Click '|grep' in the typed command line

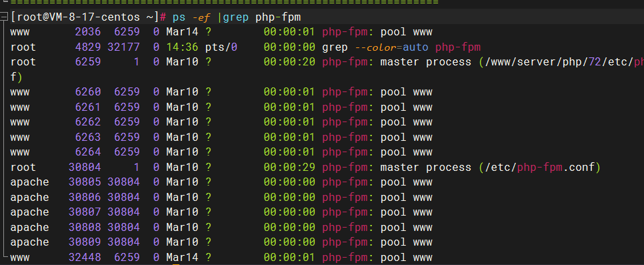(x=234, y=18)
